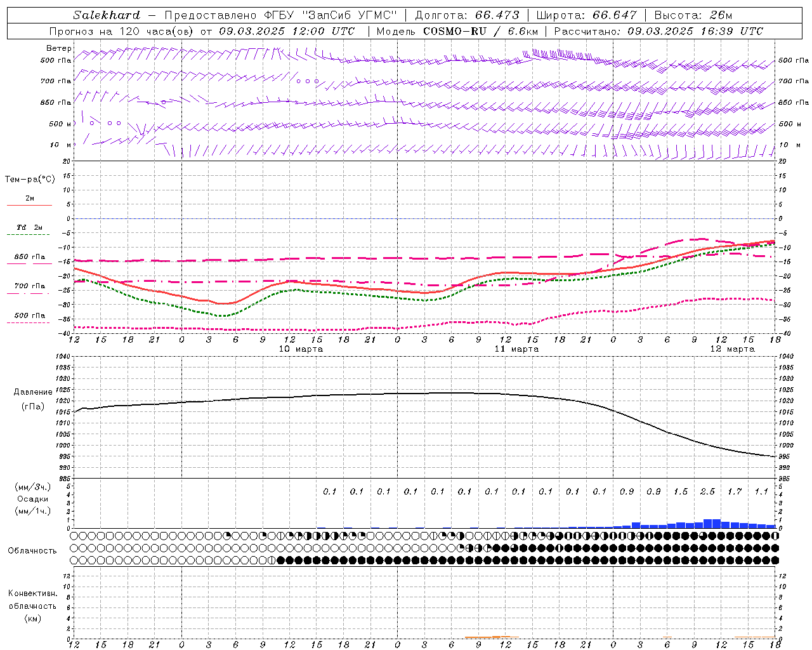This screenshot has width=812, height=650.
Task: Click the 'Td 2м' dew point legend entry
Action: click(x=30, y=227)
